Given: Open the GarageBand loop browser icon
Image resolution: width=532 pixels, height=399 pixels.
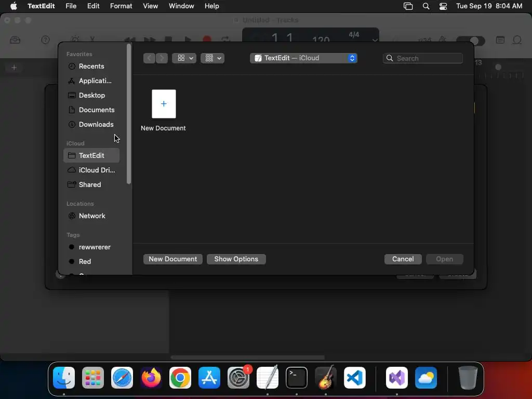Looking at the screenshot, I should tap(517, 40).
